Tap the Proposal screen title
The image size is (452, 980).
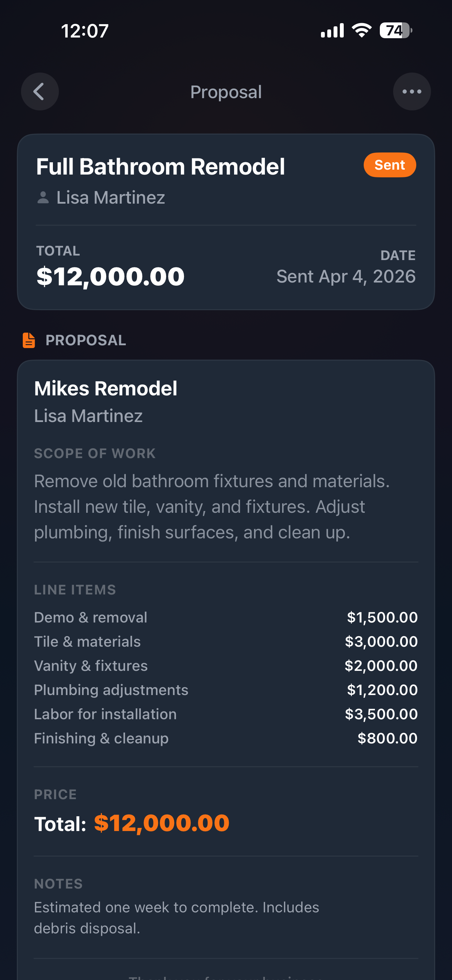click(226, 92)
